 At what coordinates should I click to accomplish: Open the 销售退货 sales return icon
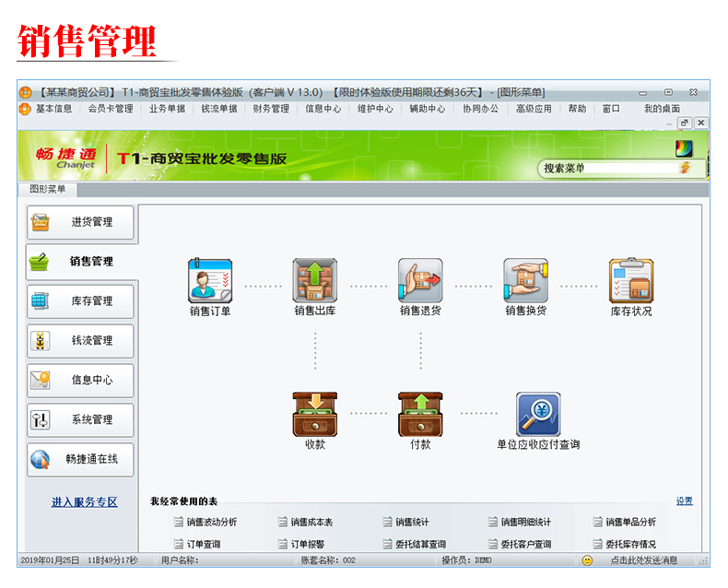pos(420,281)
